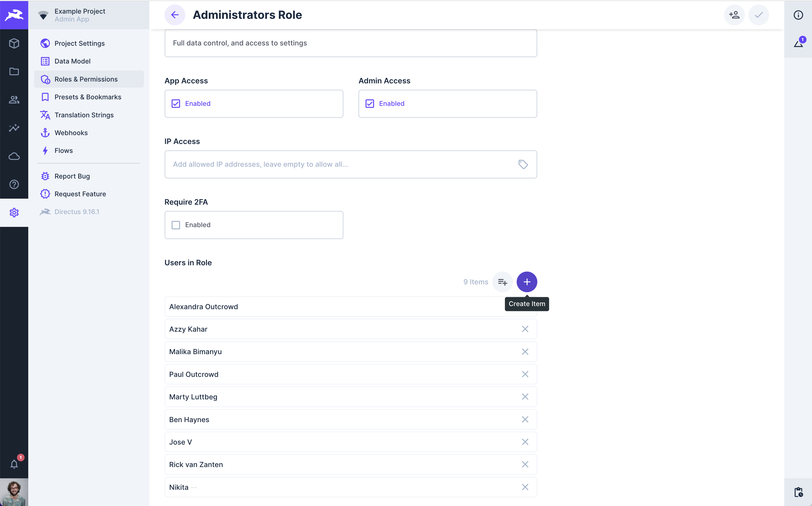
Task: Click the Report Bug link
Action: pyautogui.click(x=72, y=176)
